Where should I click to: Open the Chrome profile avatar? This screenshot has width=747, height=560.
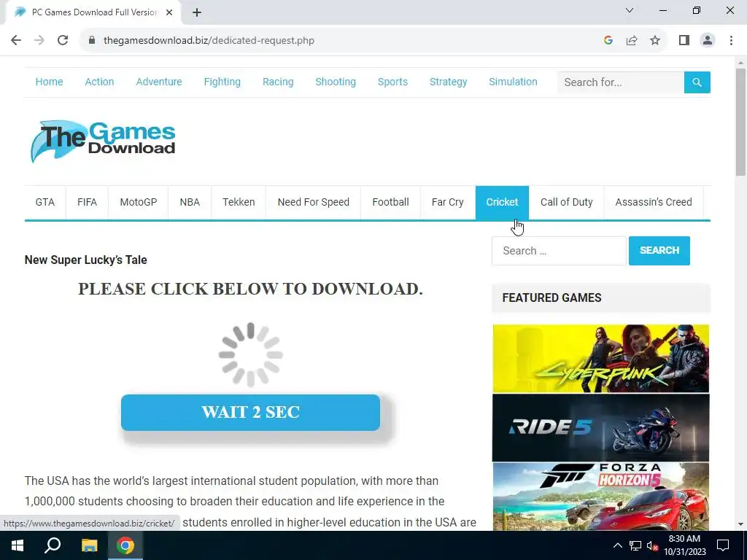pos(708,41)
